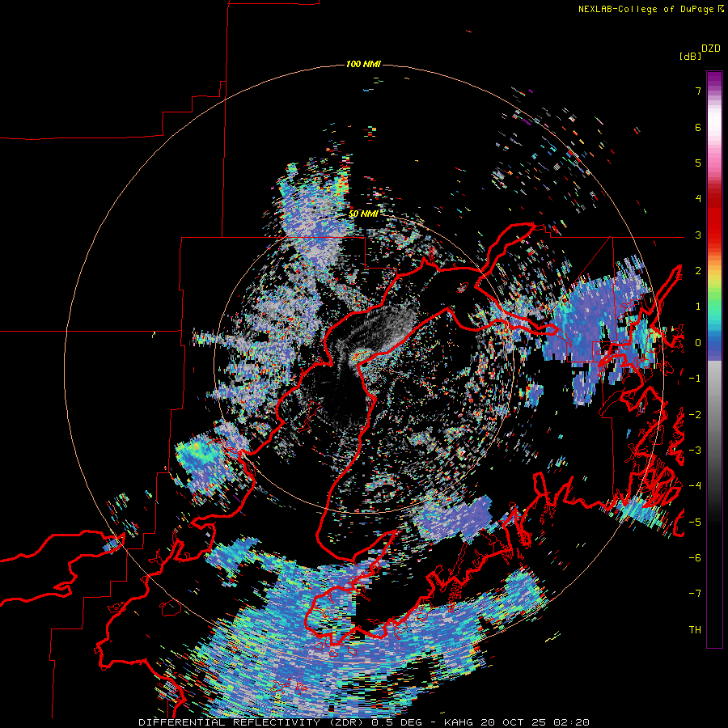Click the -1 value on the color scale

pos(695,379)
